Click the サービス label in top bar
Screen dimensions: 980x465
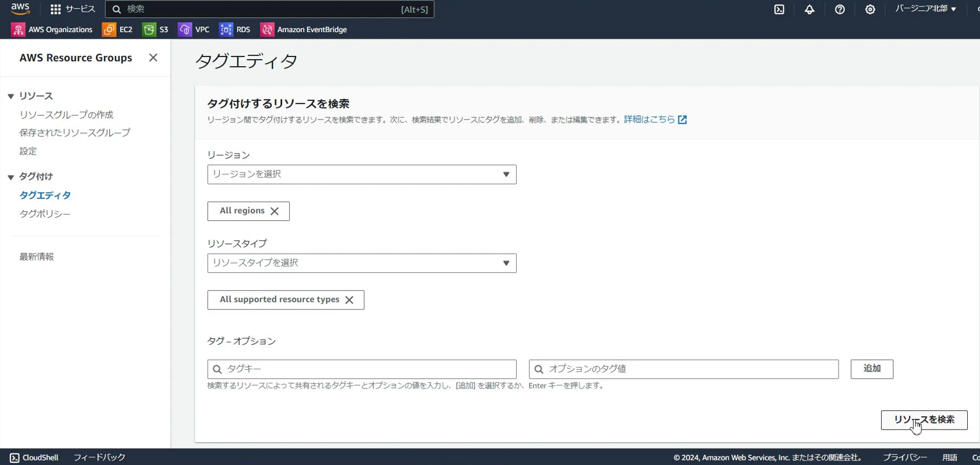(x=80, y=10)
